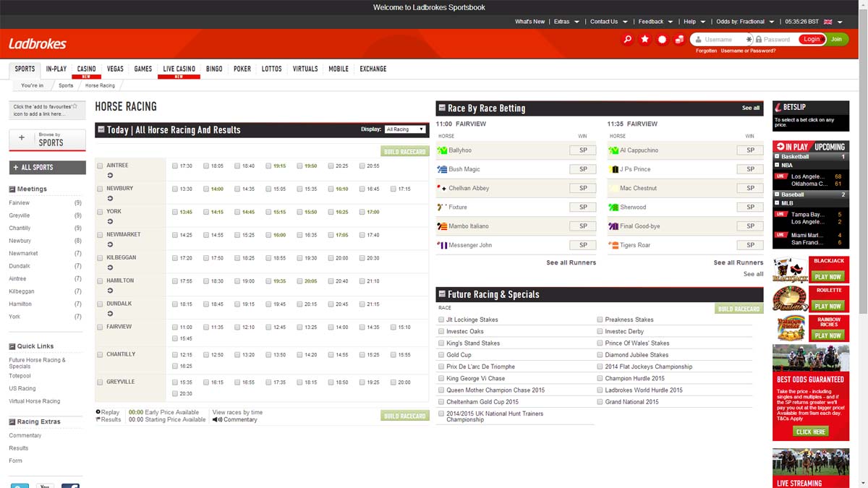The image size is (868, 488).
Task: Click the Hamilton replay arrow icon
Action: (x=110, y=291)
